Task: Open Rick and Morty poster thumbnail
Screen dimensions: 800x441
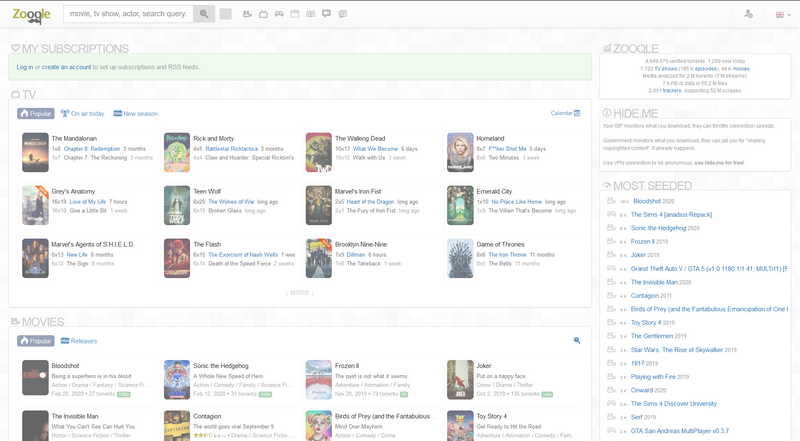Action: click(177, 152)
